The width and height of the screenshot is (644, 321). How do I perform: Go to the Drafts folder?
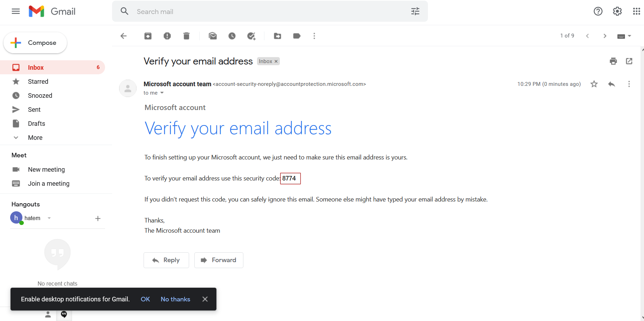tap(36, 124)
